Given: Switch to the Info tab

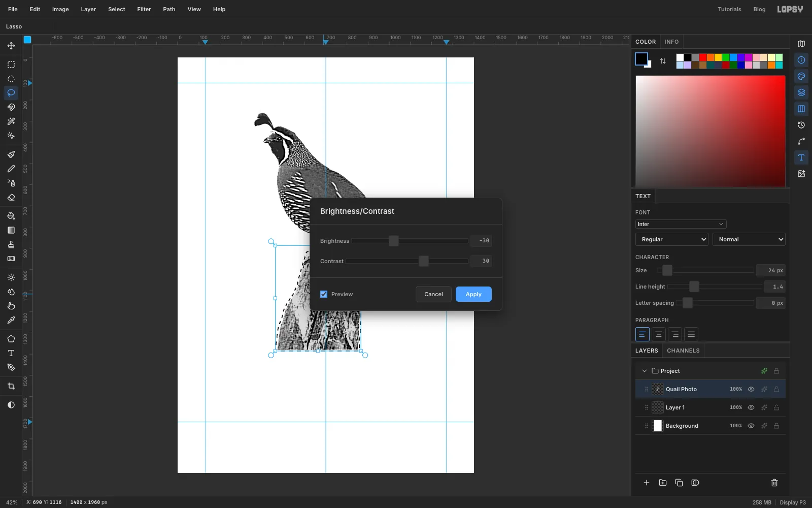Looking at the screenshot, I should point(671,42).
